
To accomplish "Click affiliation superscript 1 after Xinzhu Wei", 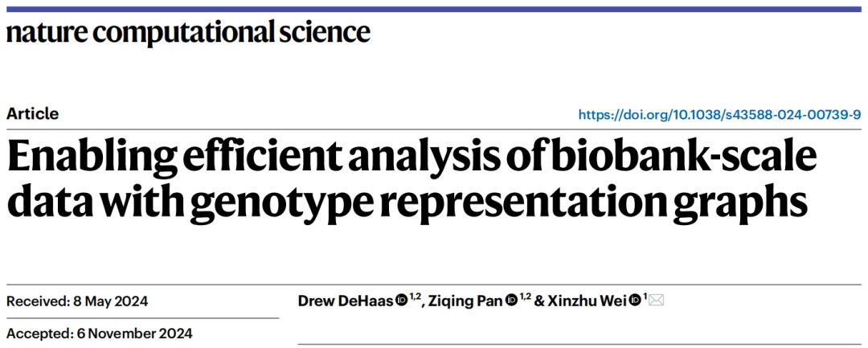I will tap(645, 297).
